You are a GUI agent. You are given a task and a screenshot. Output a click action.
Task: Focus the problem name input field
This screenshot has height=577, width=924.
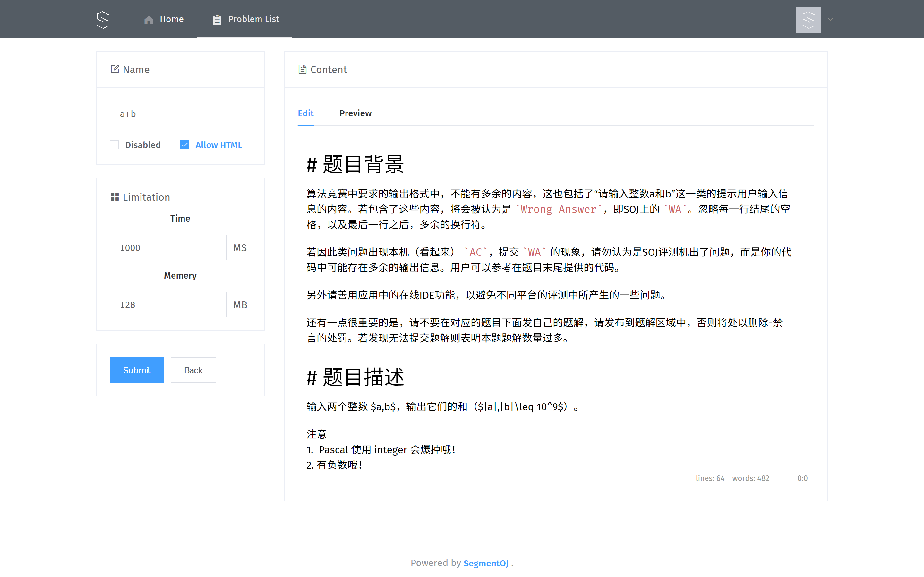point(180,114)
